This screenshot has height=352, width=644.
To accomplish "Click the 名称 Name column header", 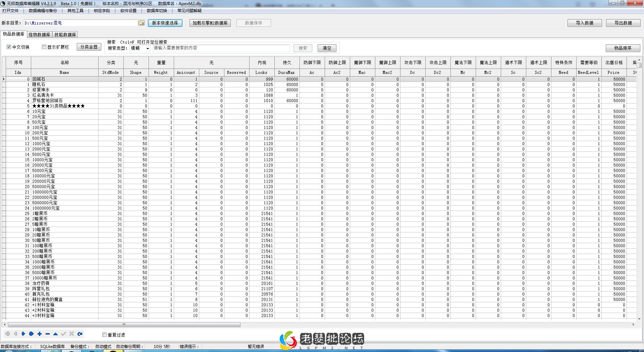I will tap(65, 67).
